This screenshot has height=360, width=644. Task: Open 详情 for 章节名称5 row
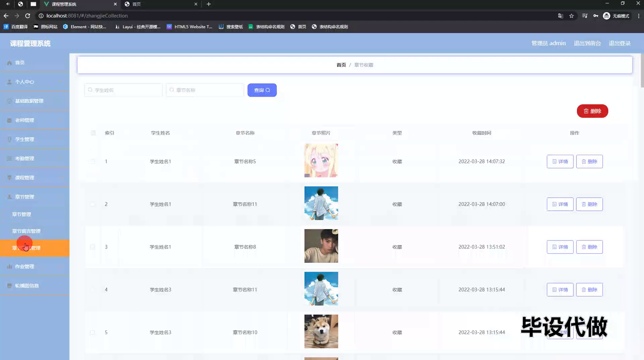(560, 162)
